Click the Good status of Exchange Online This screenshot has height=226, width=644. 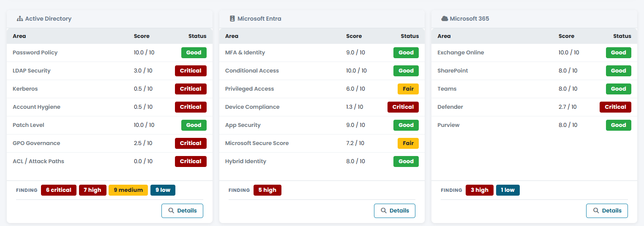click(x=619, y=53)
